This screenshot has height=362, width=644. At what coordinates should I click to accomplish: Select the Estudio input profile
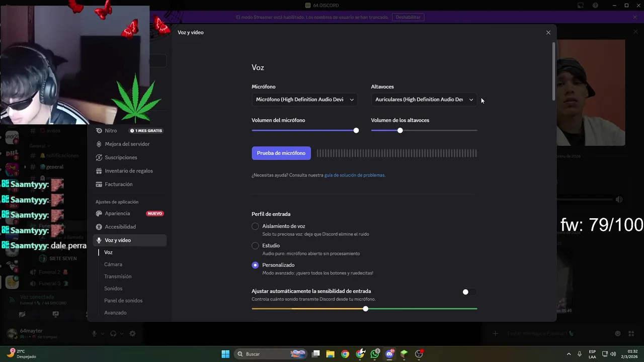tap(255, 246)
